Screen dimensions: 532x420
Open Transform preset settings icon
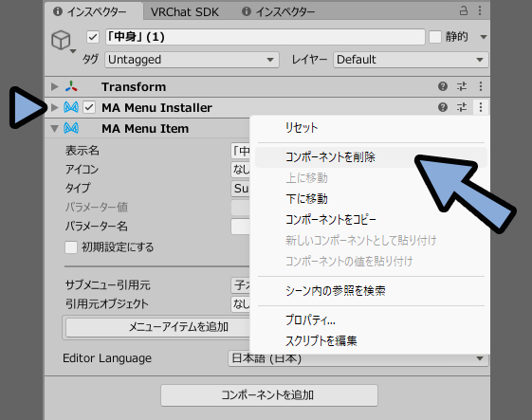tap(462, 86)
